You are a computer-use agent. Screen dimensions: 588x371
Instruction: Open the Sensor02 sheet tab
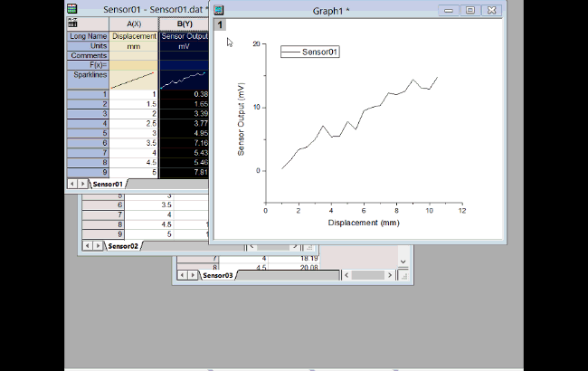point(123,246)
